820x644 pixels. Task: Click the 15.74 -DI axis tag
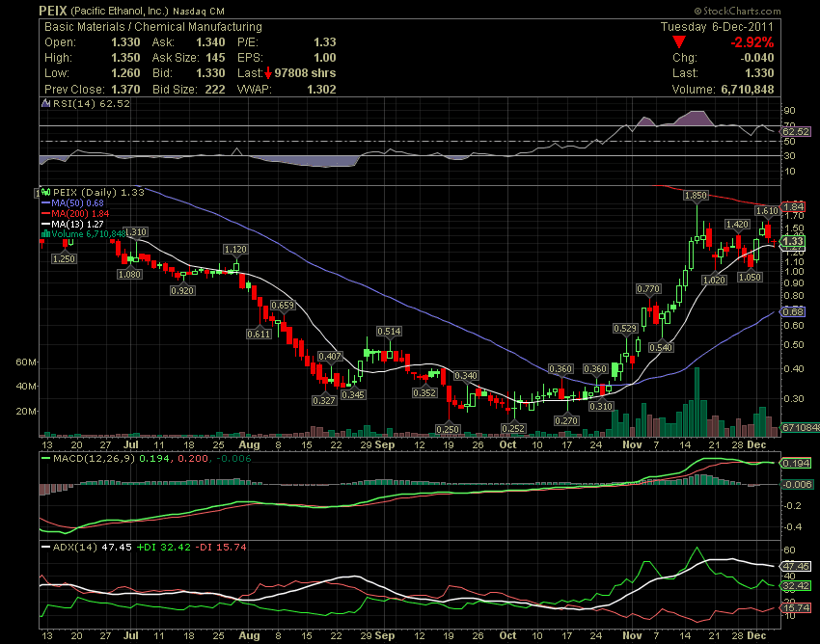(796, 607)
